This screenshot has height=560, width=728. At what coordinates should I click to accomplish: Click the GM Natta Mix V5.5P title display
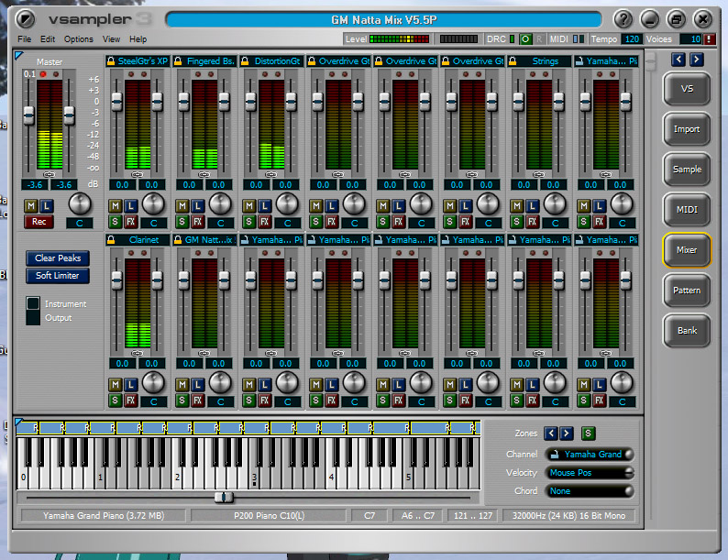383,20
